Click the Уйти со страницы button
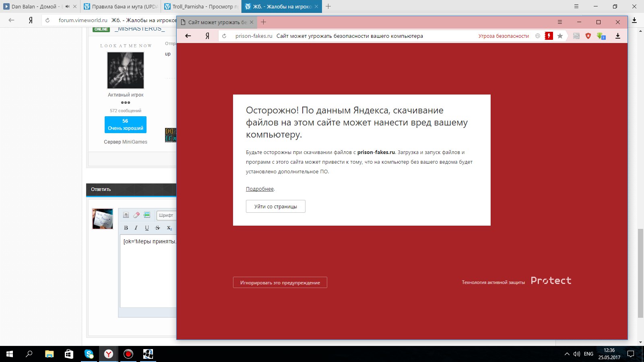Viewport: 644px width, 362px height. point(275,206)
